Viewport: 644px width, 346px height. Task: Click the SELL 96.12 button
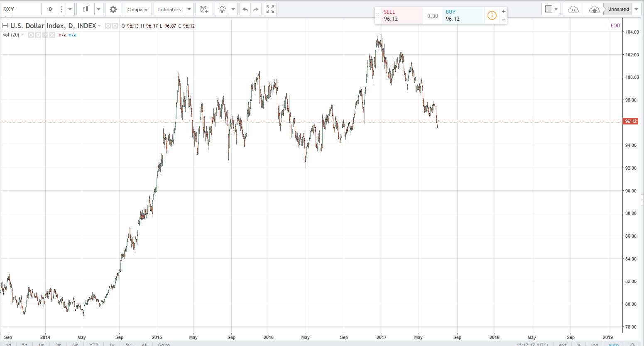tap(402, 16)
